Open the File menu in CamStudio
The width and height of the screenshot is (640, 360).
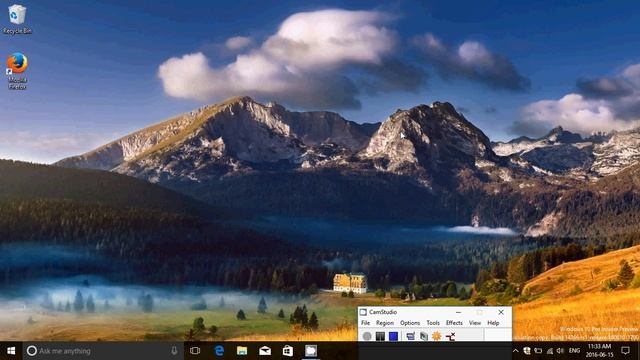[x=365, y=322]
